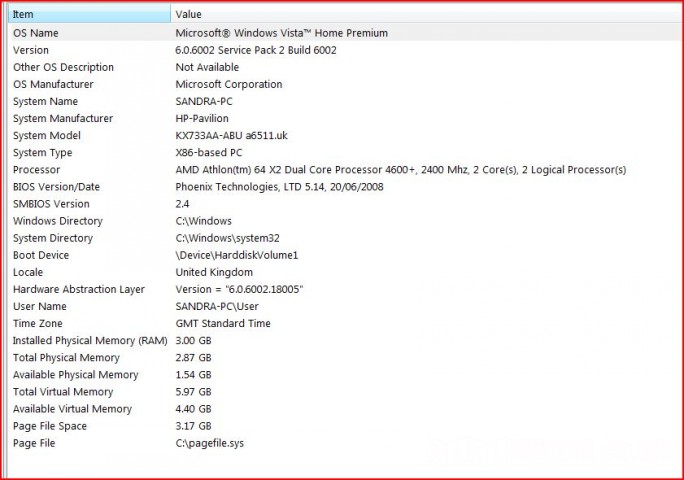Screen dimensions: 684x480
Task: Select the Other OS Description row
Action: pyautogui.click(x=63, y=67)
